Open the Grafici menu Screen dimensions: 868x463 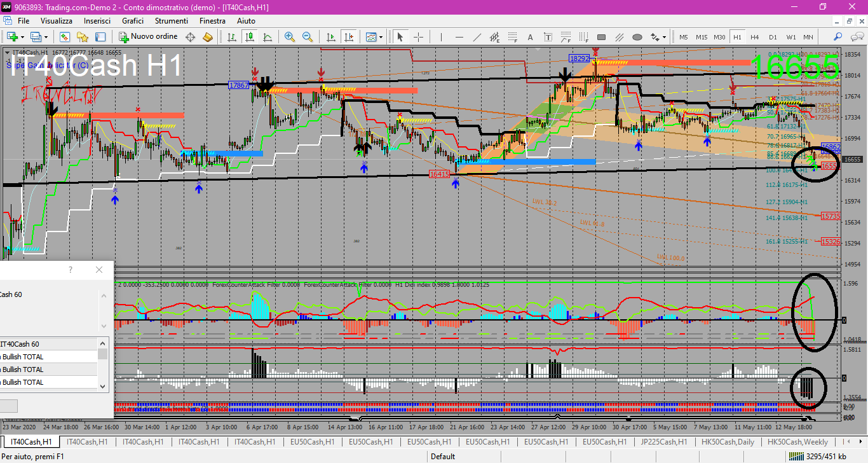pos(133,21)
